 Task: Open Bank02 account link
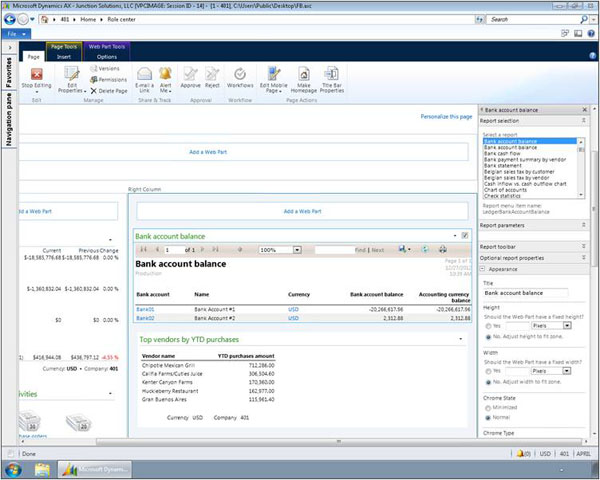point(145,318)
